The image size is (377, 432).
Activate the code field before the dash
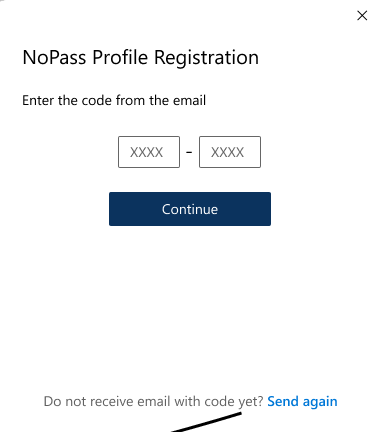pyautogui.click(x=149, y=152)
